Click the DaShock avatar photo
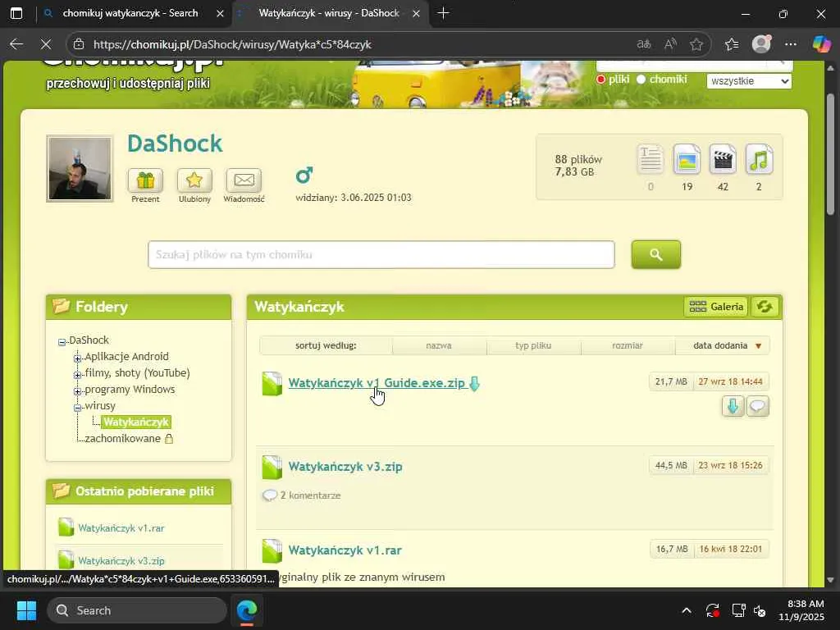This screenshot has width=840, height=630. pyautogui.click(x=80, y=169)
